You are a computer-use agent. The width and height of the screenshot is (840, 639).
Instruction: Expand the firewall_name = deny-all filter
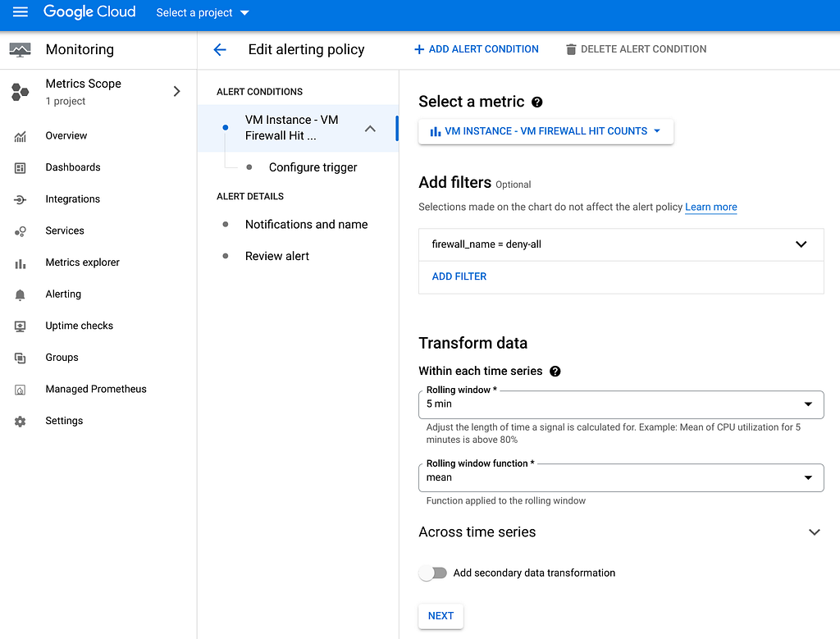click(801, 244)
